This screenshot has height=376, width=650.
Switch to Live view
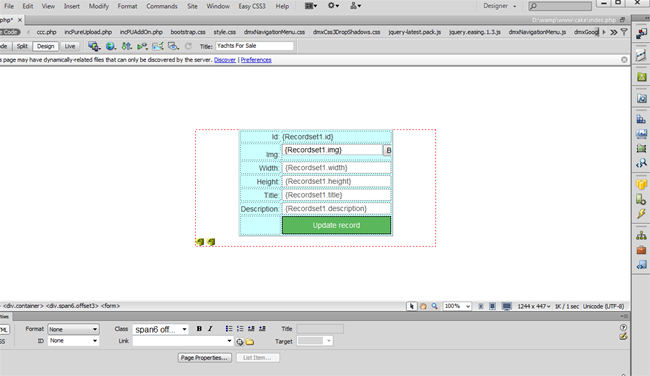coord(70,46)
